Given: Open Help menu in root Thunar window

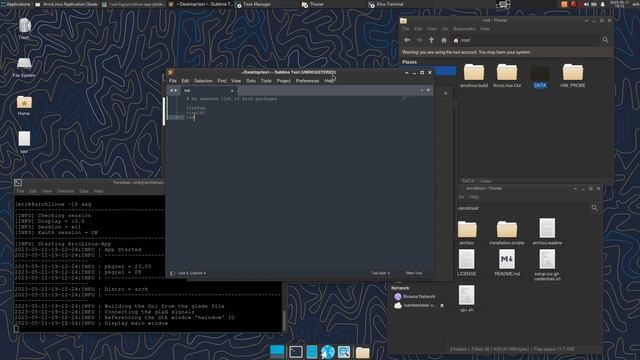Looking at the screenshot, I should 485,29.
